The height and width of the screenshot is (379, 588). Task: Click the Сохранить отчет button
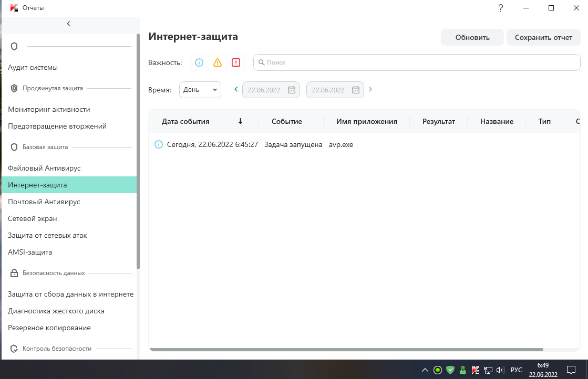tap(543, 37)
